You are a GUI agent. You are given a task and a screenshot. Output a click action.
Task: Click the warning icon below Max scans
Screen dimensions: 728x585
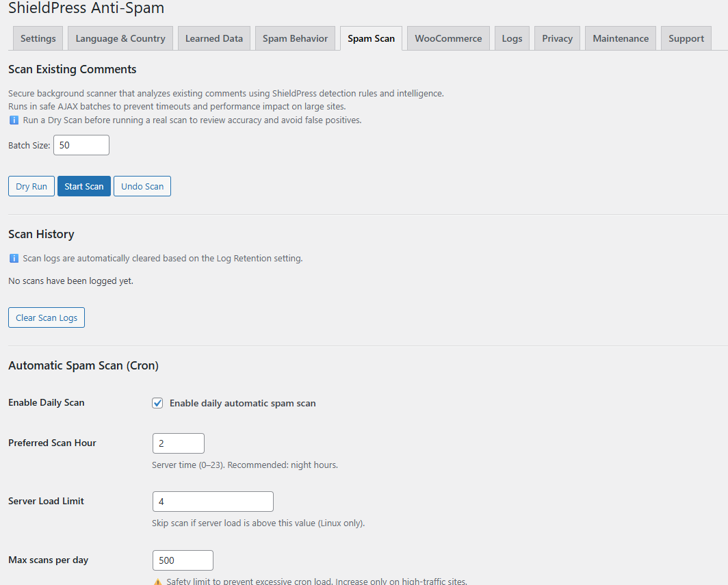157,581
